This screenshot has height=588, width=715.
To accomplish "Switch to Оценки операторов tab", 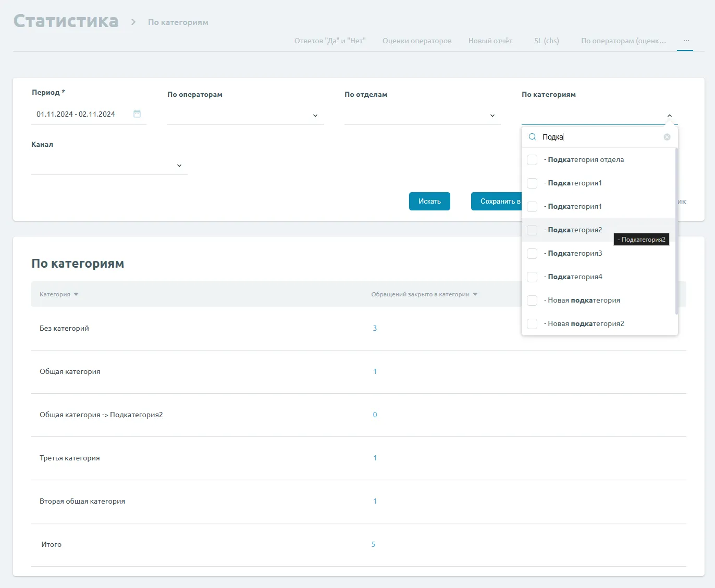I will 417,41.
